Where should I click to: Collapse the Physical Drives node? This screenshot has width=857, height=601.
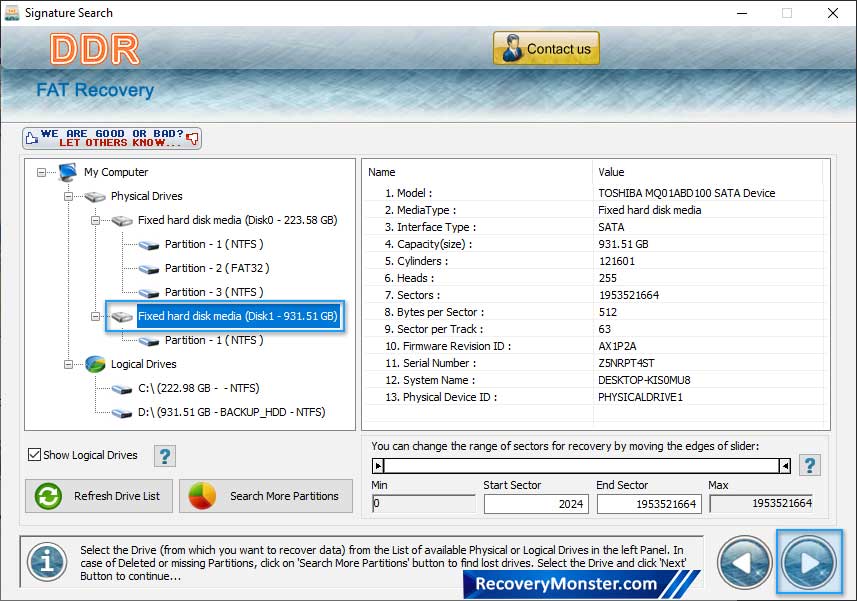tap(68, 196)
